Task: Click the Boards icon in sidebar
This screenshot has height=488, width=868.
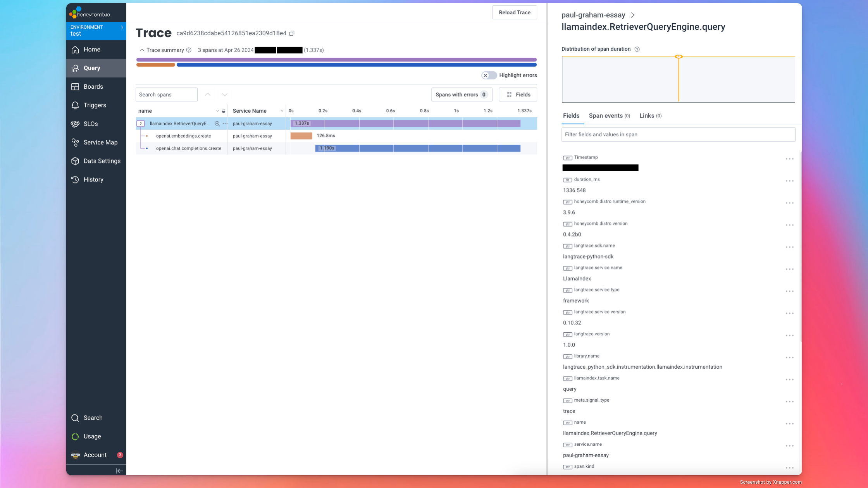Action: point(75,87)
